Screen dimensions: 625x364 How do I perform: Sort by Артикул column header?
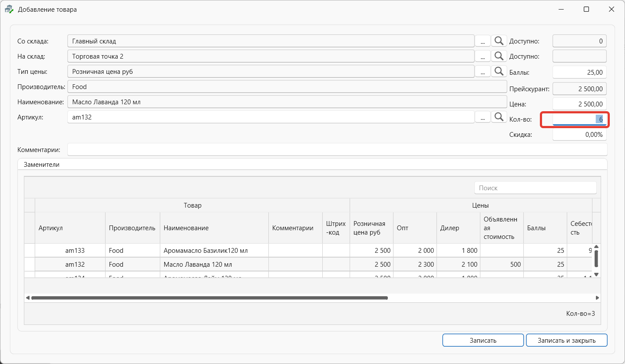click(70, 228)
